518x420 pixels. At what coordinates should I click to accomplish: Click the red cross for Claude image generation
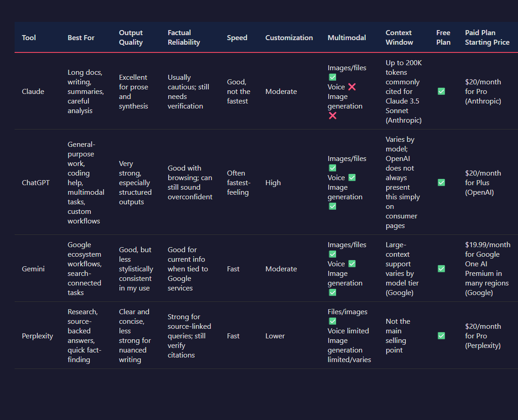coord(332,115)
